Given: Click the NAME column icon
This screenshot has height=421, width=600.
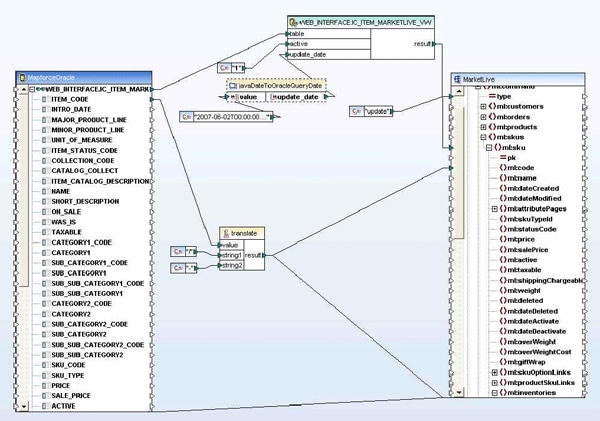Looking at the screenshot, I should coord(46,191).
